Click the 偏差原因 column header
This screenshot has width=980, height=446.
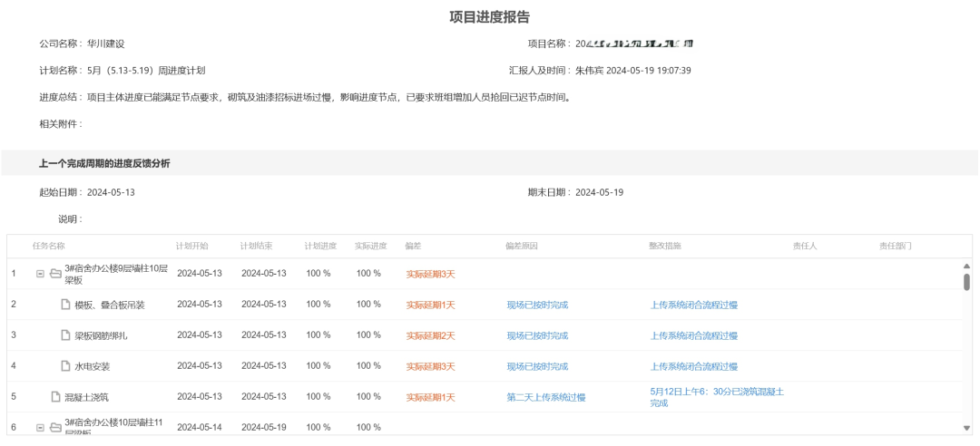pyautogui.click(x=522, y=246)
